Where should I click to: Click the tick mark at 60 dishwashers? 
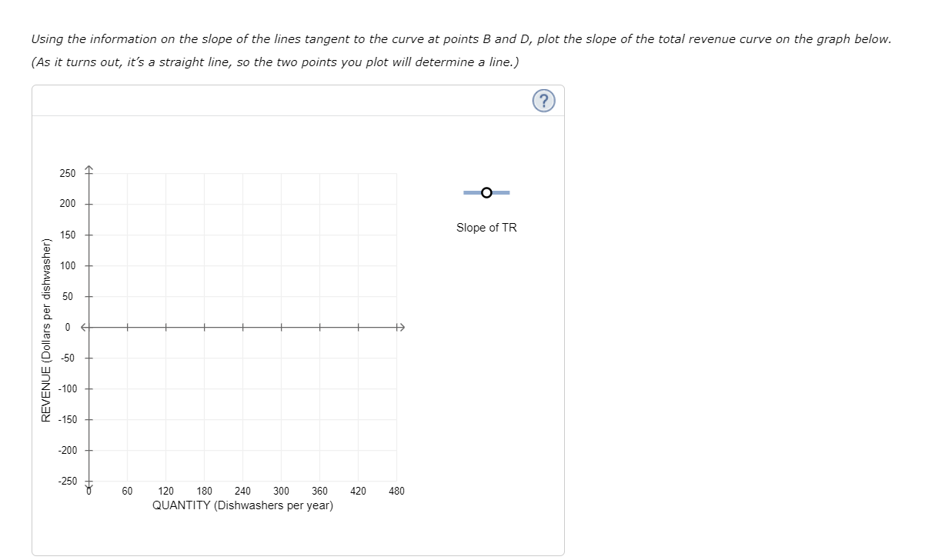pos(127,326)
